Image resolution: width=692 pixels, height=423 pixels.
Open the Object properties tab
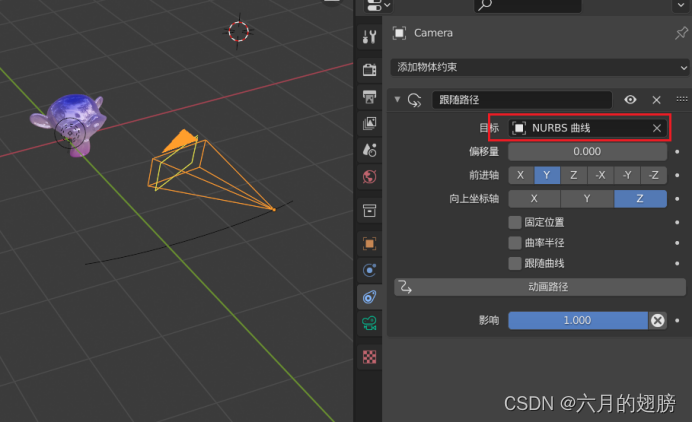click(369, 244)
